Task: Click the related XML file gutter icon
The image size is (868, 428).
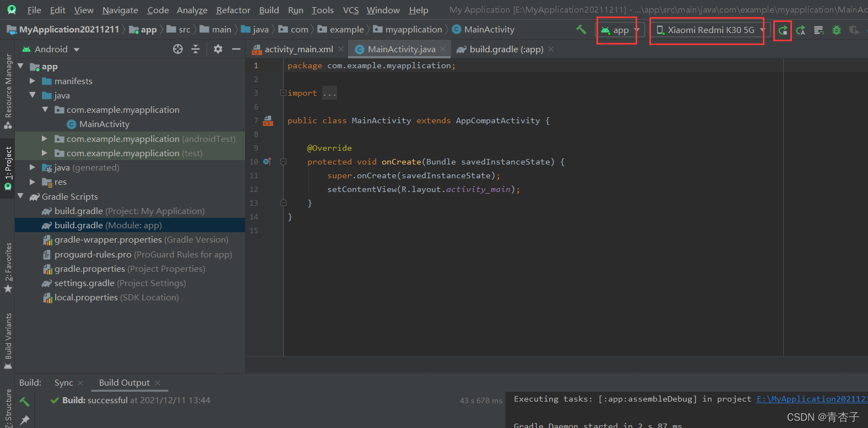Action: click(268, 120)
